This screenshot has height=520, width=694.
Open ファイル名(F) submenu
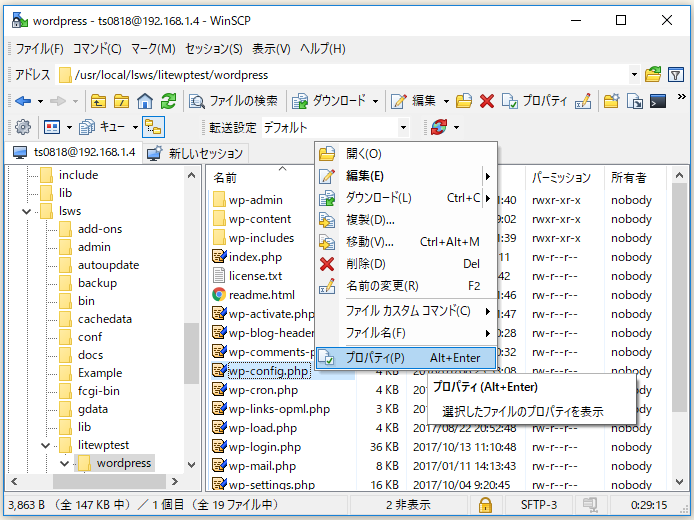pos(405,333)
